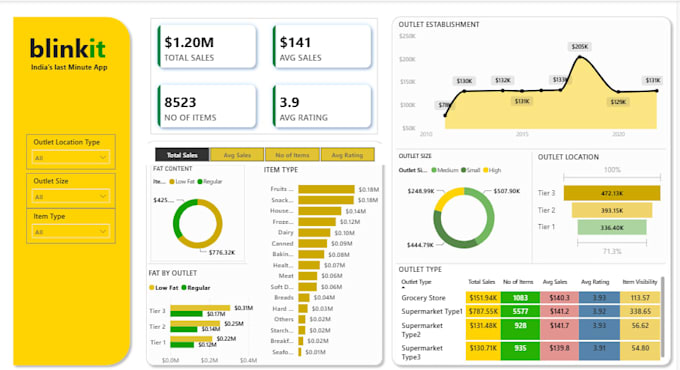Screen dimensions: 680x370
Task: Switch to the Avg Rating tab
Action: coord(347,155)
